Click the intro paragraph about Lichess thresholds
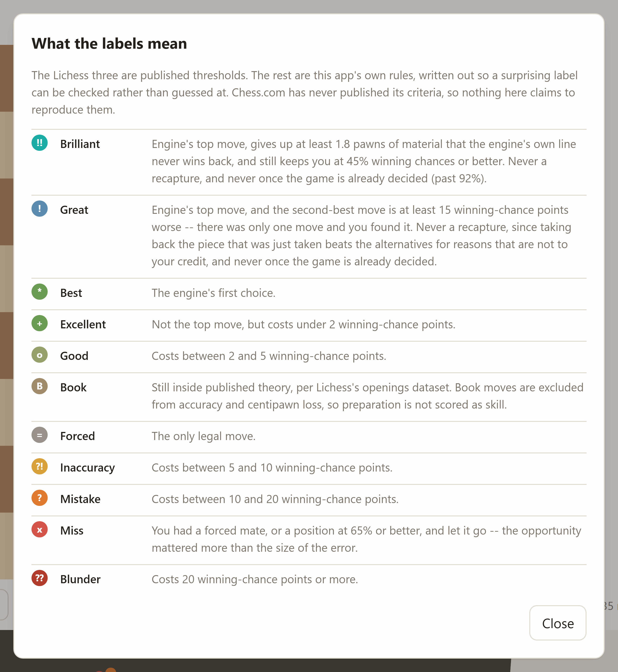The width and height of the screenshot is (618, 672). point(304,92)
